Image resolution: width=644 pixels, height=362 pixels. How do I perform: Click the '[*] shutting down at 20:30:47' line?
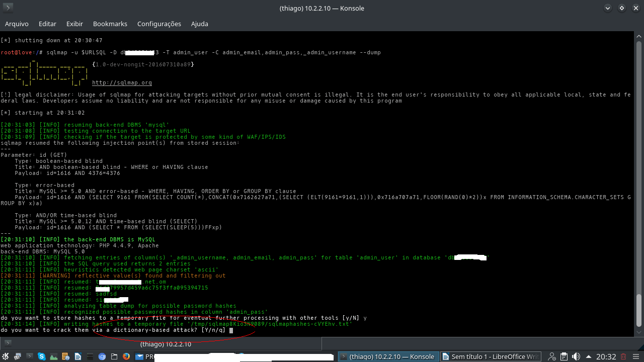click(x=51, y=40)
